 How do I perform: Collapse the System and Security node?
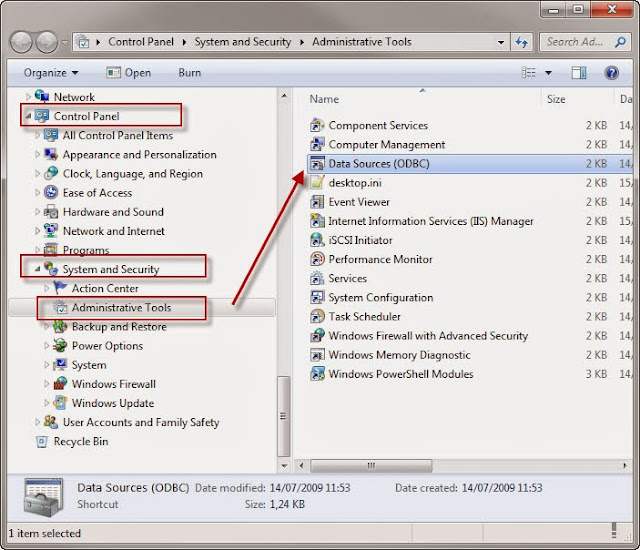tap(37, 269)
